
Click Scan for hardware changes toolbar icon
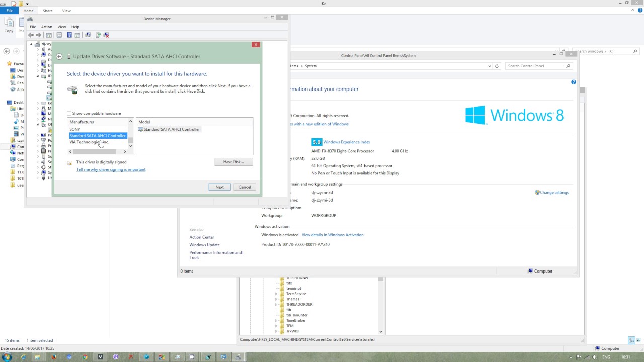tap(88, 35)
